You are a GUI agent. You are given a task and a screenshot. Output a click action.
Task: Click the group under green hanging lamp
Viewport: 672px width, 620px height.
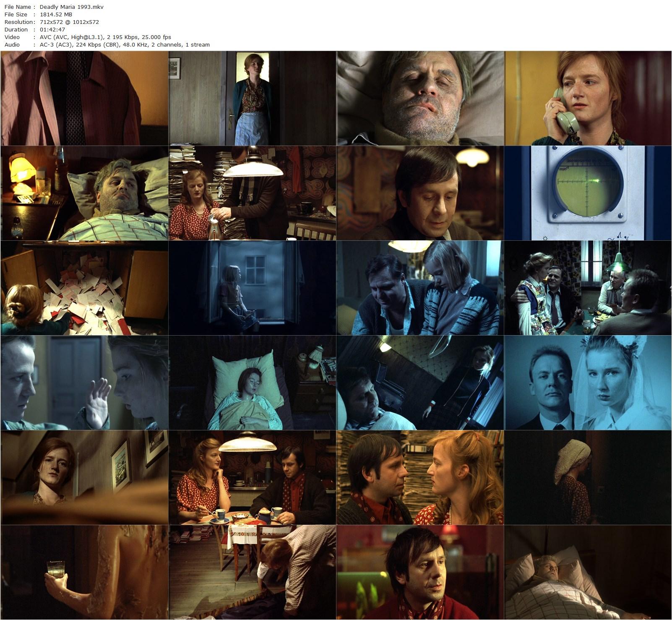click(588, 288)
